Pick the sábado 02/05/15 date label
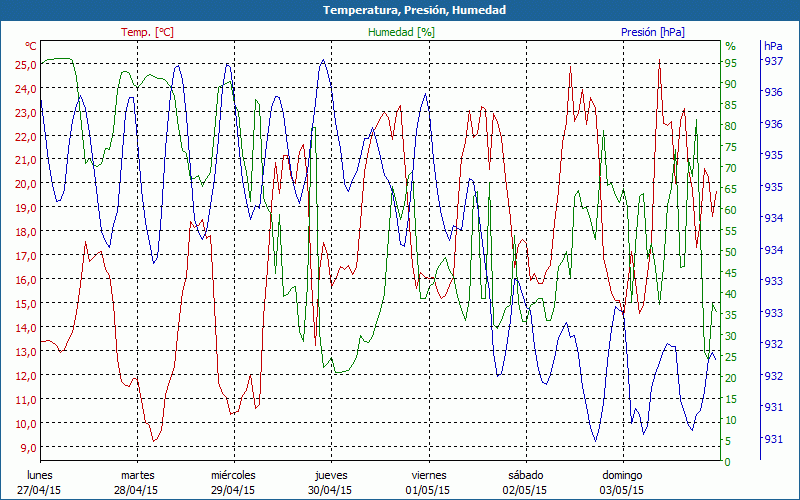The height and width of the screenshot is (500, 800). (525, 483)
